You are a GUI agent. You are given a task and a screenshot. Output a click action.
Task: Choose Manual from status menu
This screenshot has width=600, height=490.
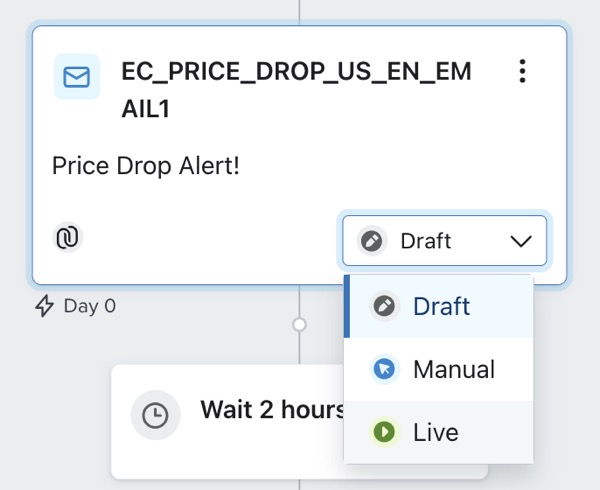click(x=453, y=369)
